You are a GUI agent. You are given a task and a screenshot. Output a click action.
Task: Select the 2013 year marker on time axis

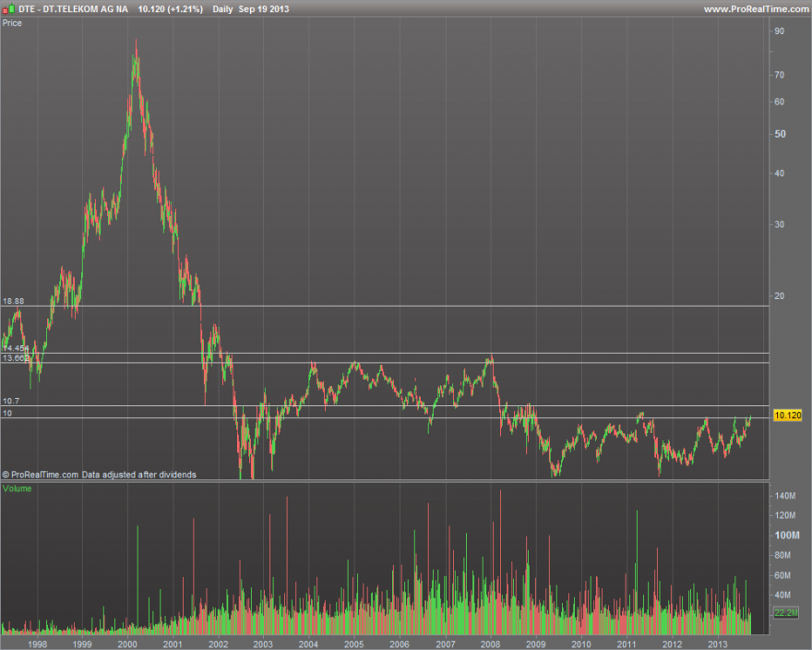[x=717, y=644]
